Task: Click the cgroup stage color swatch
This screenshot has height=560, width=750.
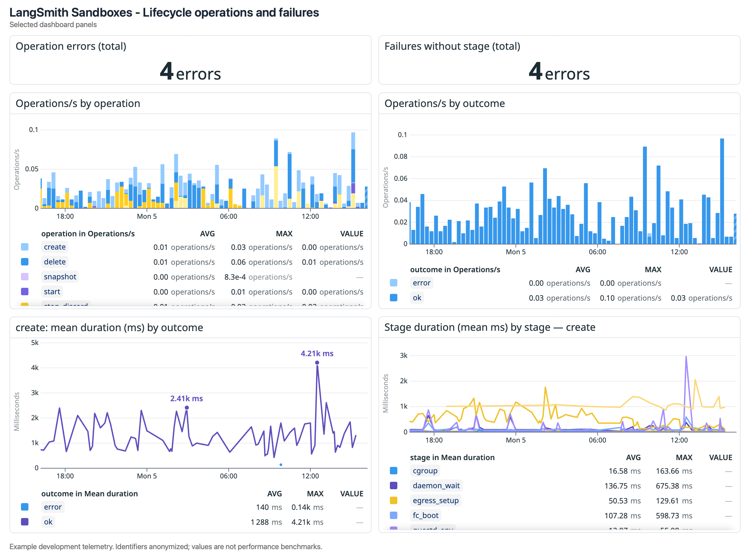Action: [x=394, y=471]
